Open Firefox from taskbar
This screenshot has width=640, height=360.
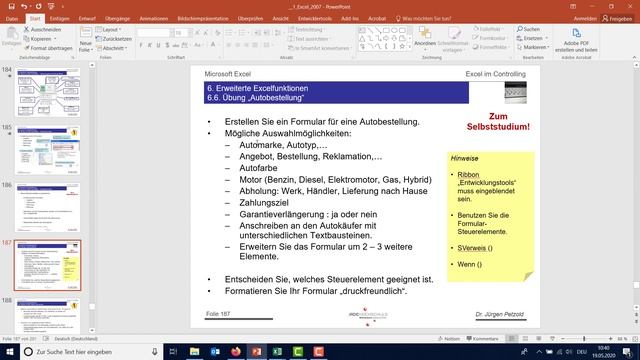pyautogui.click(x=236, y=351)
